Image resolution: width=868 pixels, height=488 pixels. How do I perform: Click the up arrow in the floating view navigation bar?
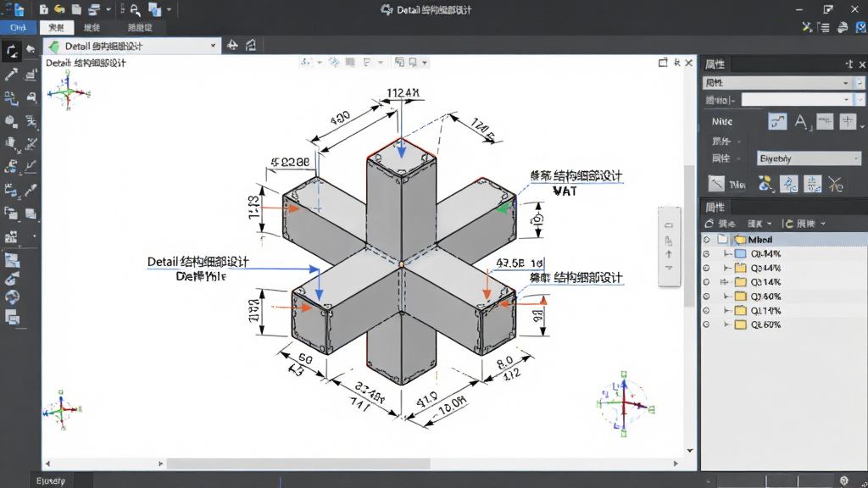pos(669,254)
